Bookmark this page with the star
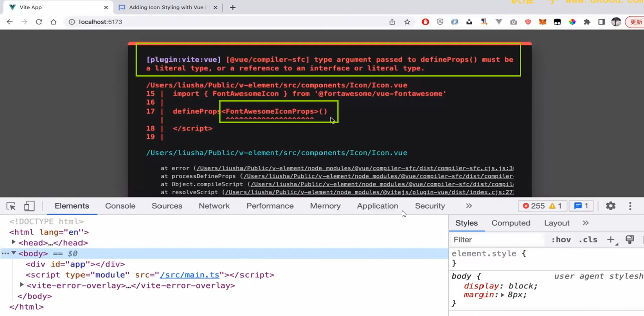 [407, 22]
